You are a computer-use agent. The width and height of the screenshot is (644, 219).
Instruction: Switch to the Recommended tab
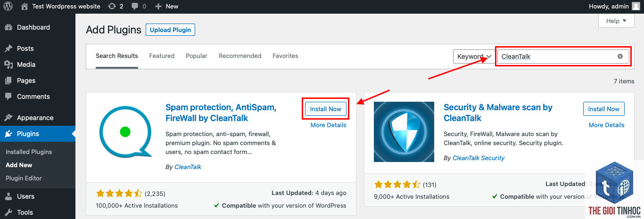[x=240, y=56]
